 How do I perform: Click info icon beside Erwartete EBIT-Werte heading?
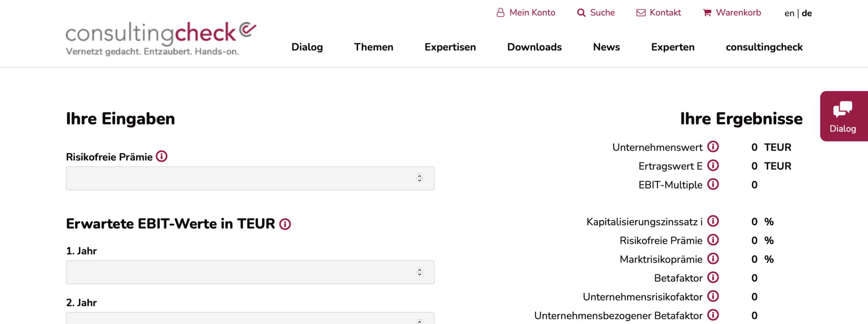point(285,224)
